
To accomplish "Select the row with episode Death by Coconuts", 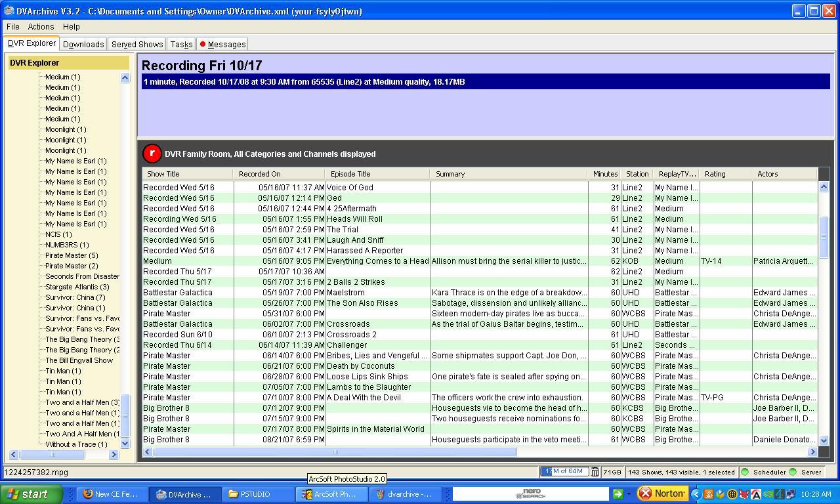I will click(480, 366).
